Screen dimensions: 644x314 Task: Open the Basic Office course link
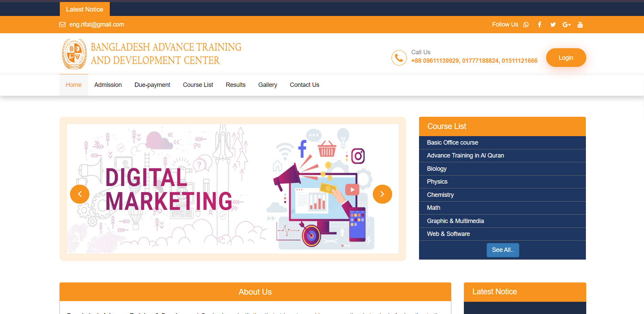(x=452, y=143)
